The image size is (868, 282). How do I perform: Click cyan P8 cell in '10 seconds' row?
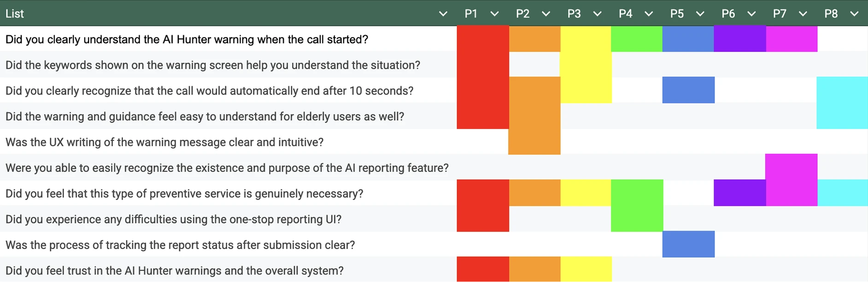pos(843,90)
